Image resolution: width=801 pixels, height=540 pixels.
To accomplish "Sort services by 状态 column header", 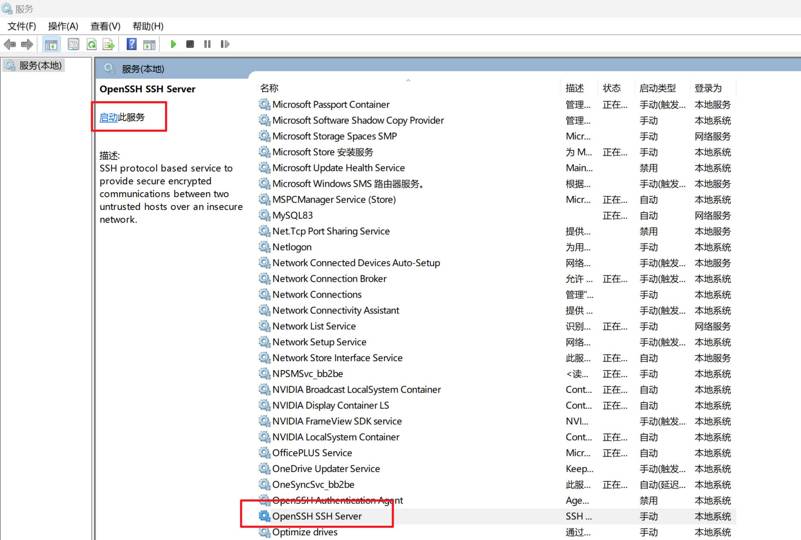I will click(612, 88).
